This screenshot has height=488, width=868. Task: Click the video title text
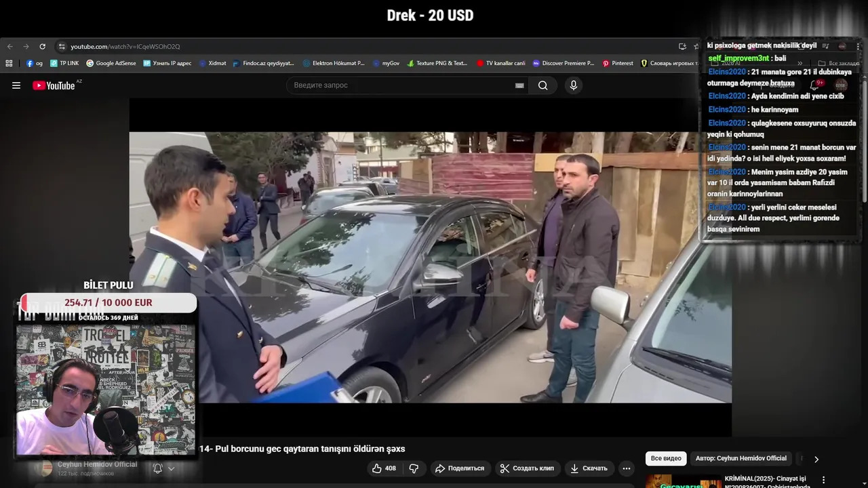pyautogui.click(x=302, y=449)
